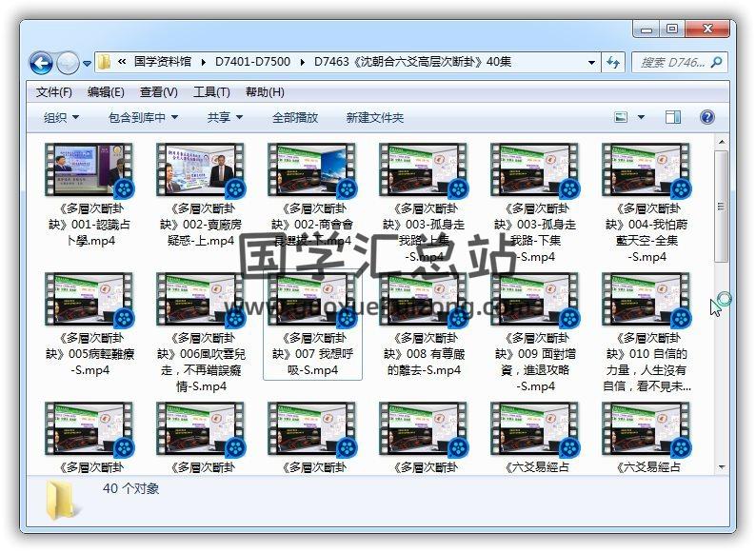Click the change view icon

point(622,117)
